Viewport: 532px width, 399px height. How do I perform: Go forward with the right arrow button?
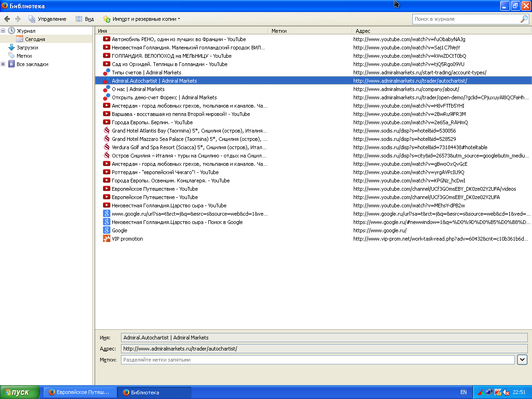18,19
